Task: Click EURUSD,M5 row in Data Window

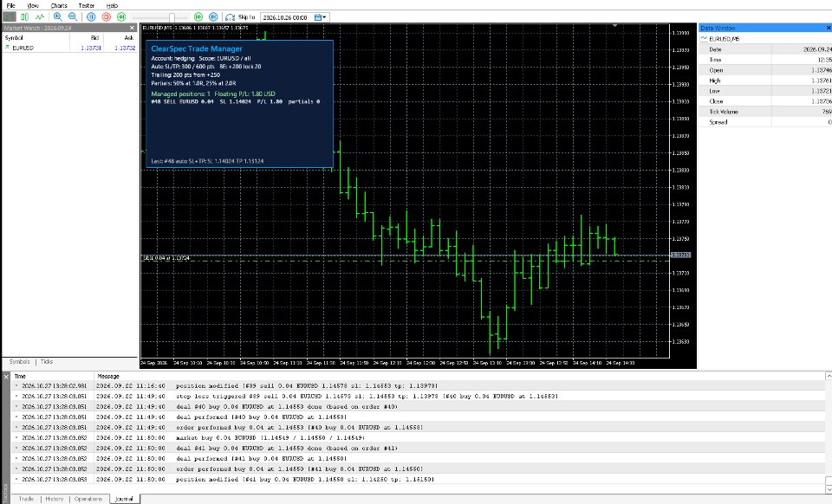Action: [765, 39]
